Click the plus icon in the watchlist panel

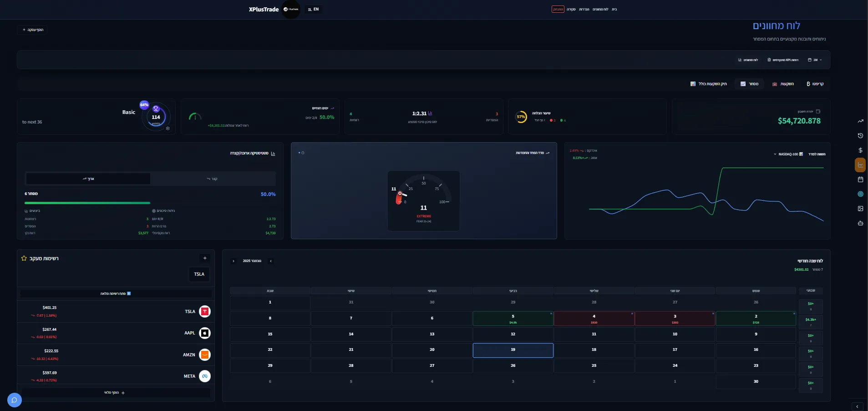pyautogui.click(x=205, y=258)
